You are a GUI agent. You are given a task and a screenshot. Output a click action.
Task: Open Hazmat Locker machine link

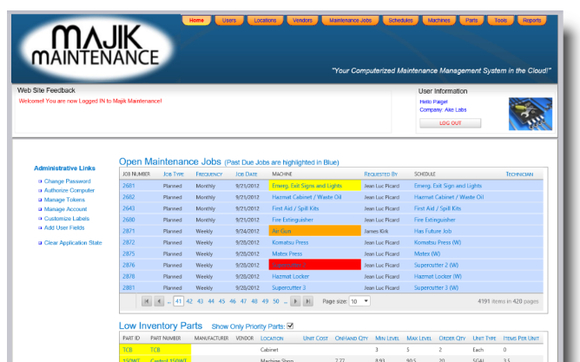click(290, 277)
